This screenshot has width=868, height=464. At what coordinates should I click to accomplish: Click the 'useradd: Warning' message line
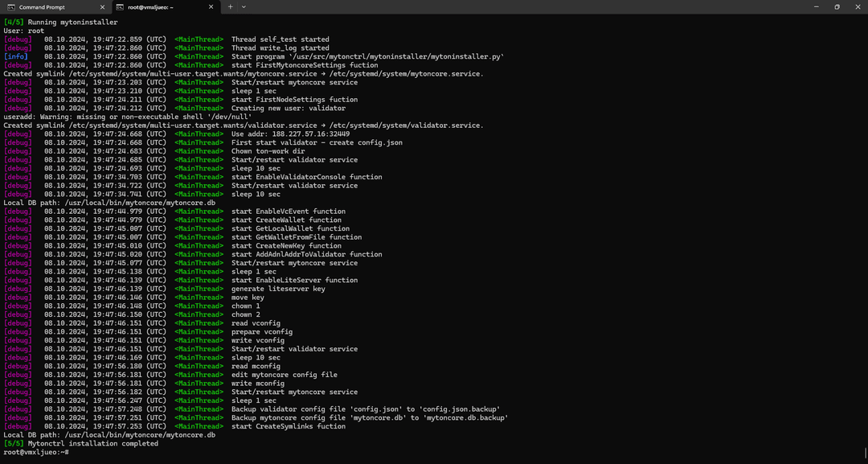[x=127, y=117]
